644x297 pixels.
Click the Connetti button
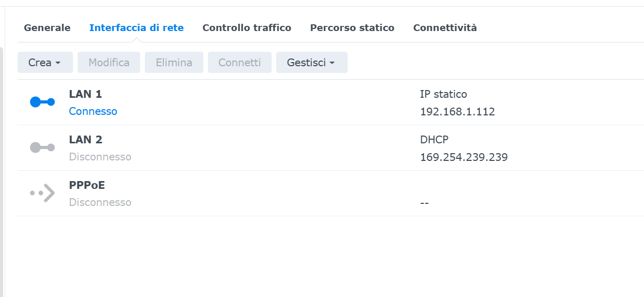pyautogui.click(x=239, y=63)
